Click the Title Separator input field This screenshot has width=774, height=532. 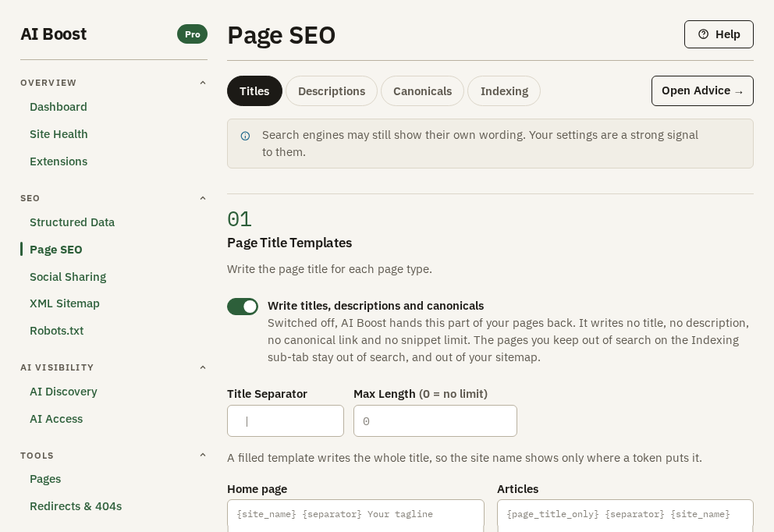286,421
